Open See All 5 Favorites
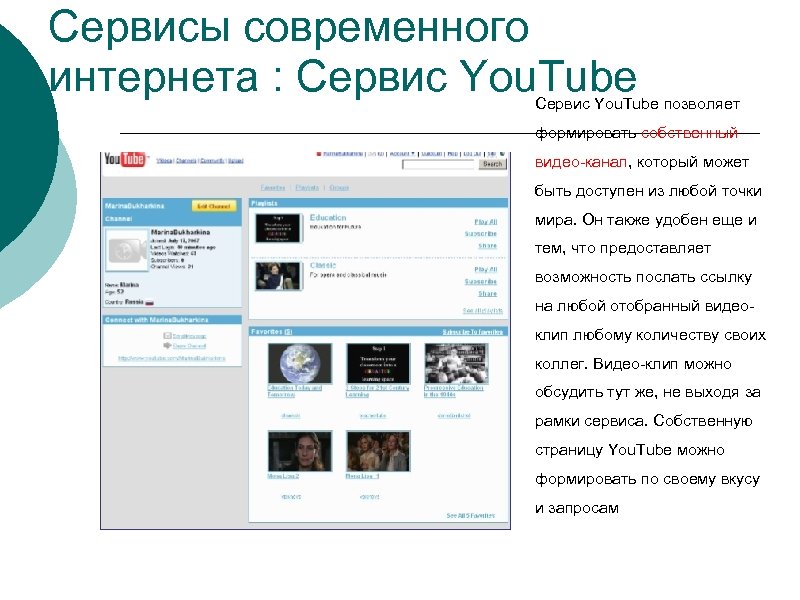Viewport: 800px width, 600px height. point(470,515)
